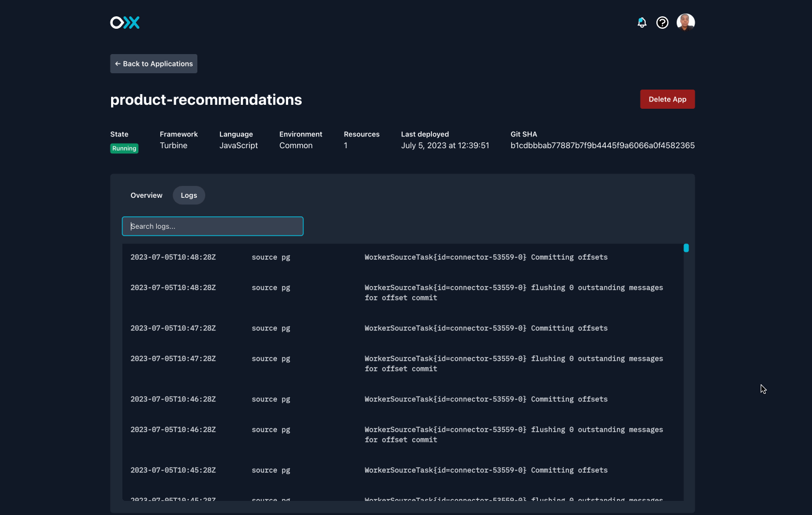
Task: Click the notification bell icon
Action: click(x=642, y=22)
